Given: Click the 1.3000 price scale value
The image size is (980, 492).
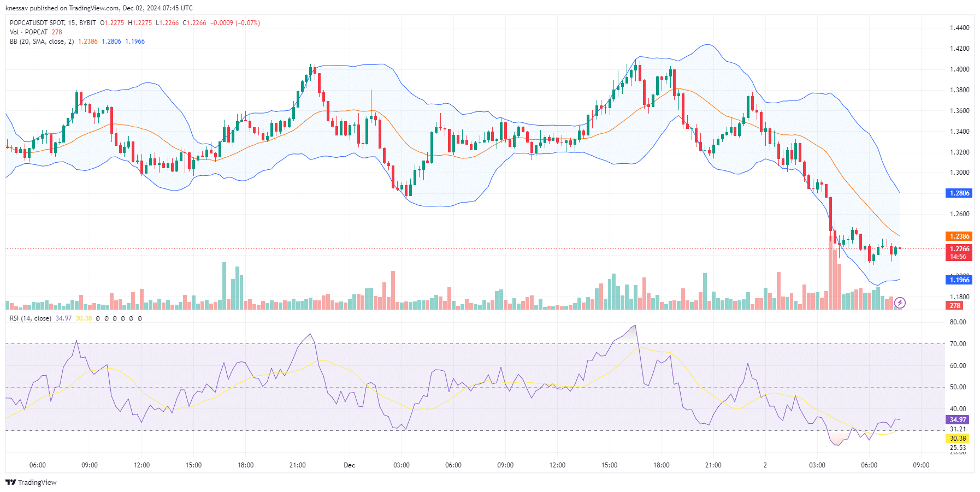Looking at the screenshot, I should click(x=959, y=173).
